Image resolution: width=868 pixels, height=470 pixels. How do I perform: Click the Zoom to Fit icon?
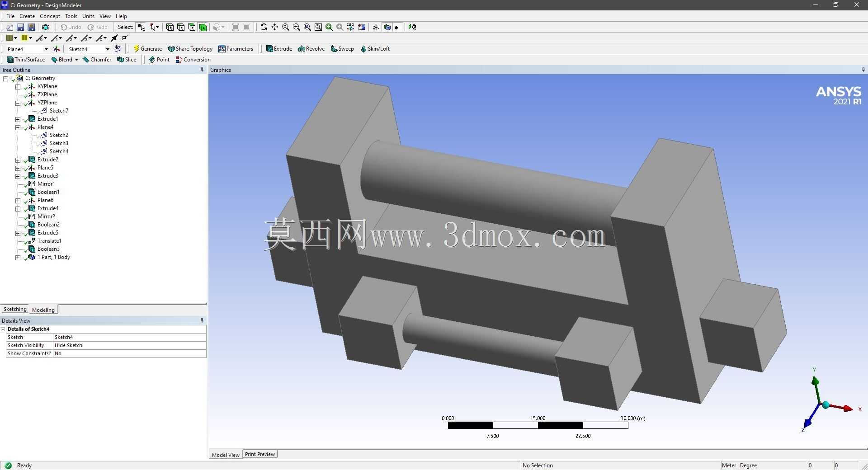click(x=307, y=27)
